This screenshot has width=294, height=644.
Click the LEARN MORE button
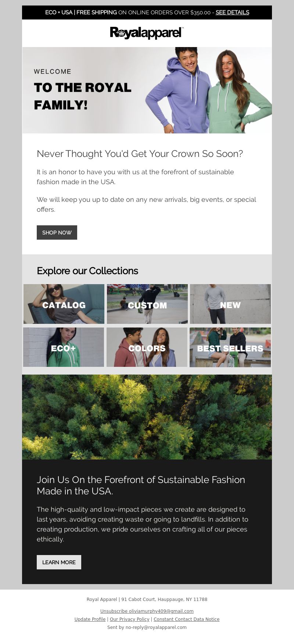59,562
